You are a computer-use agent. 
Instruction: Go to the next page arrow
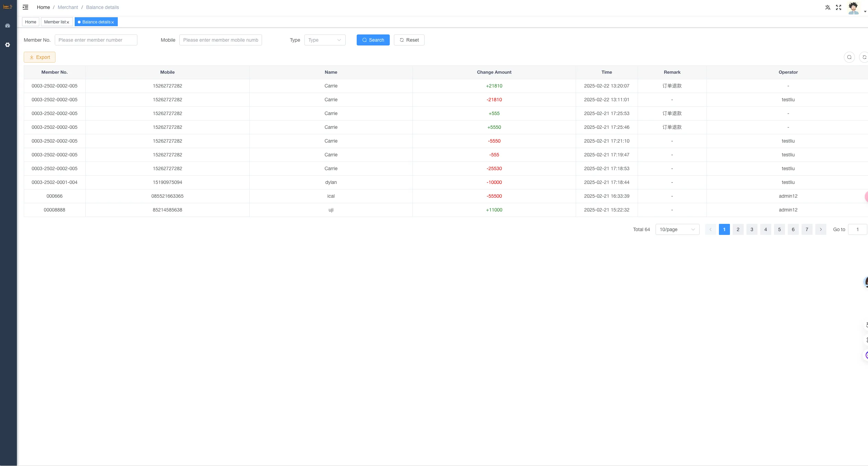coord(821,229)
